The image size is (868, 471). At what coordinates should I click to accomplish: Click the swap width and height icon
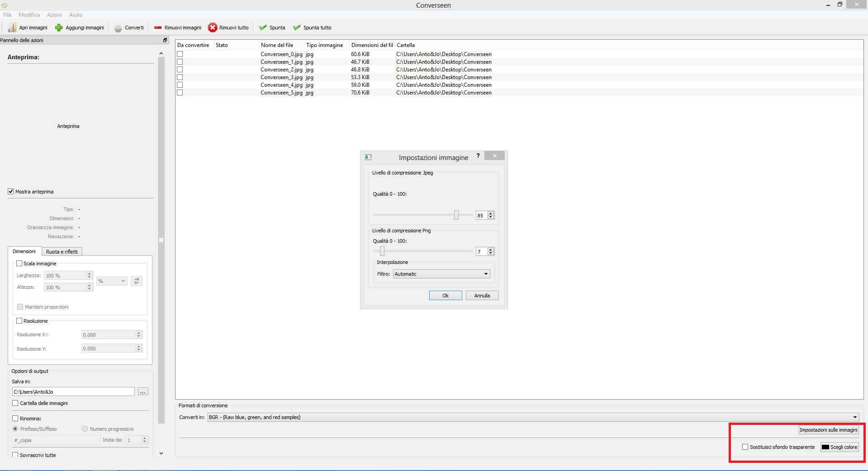pyautogui.click(x=137, y=281)
